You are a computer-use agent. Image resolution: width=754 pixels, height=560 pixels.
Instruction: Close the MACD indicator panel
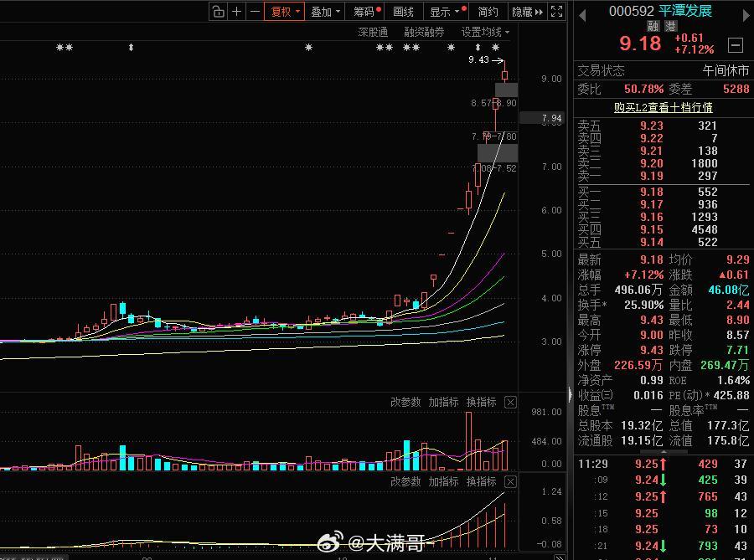tap(511, 481)
